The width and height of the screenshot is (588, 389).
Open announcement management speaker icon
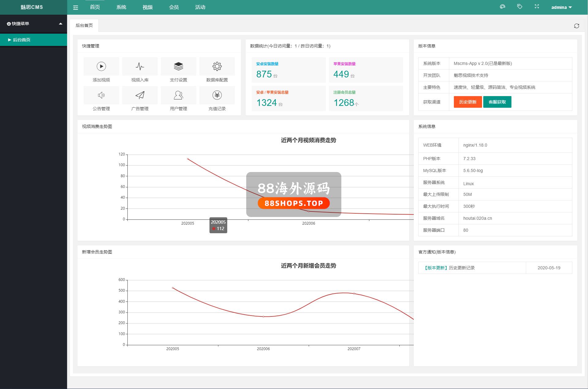click(x=101, y=95)
